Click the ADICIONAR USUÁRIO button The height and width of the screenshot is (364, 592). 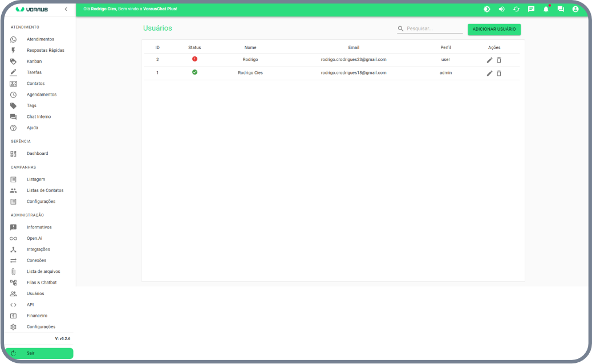494,29
